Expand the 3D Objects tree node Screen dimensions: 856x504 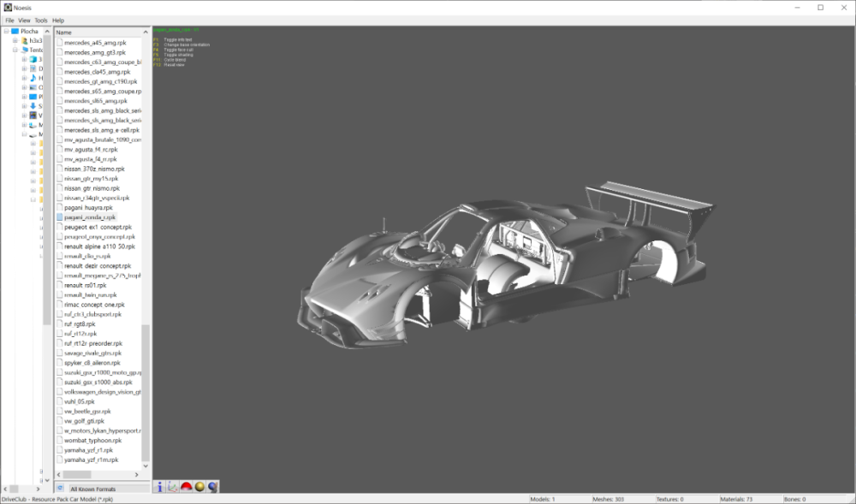(24, 59)
